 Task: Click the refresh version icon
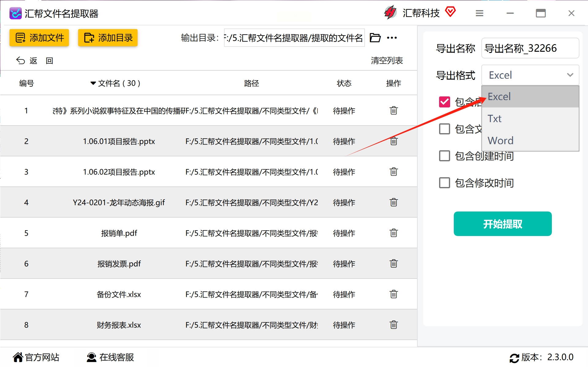[x=514, y=358]
